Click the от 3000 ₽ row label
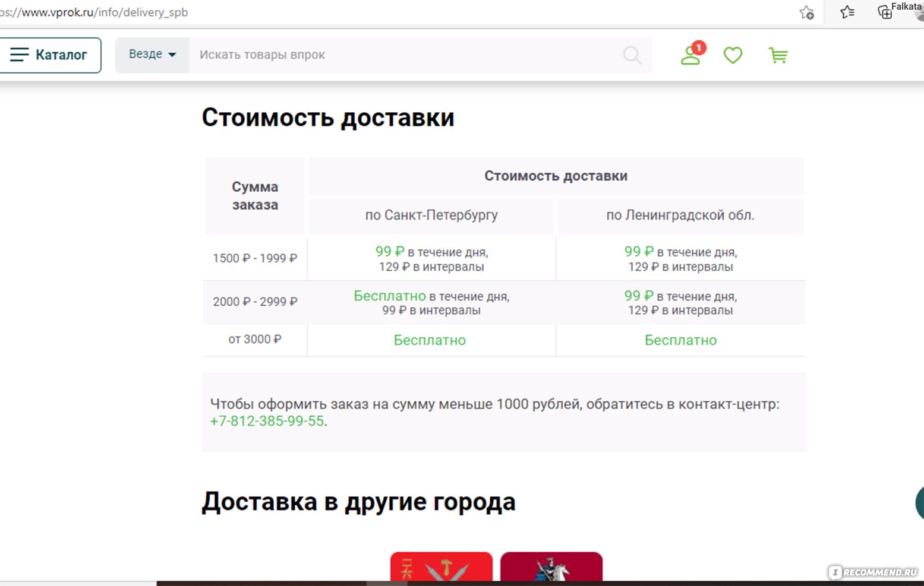 point(255,340)
